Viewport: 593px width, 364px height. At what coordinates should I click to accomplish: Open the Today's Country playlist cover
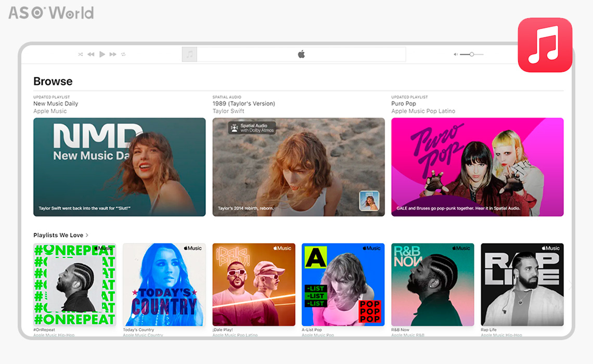pyautogui.click(x=164, y=284)
